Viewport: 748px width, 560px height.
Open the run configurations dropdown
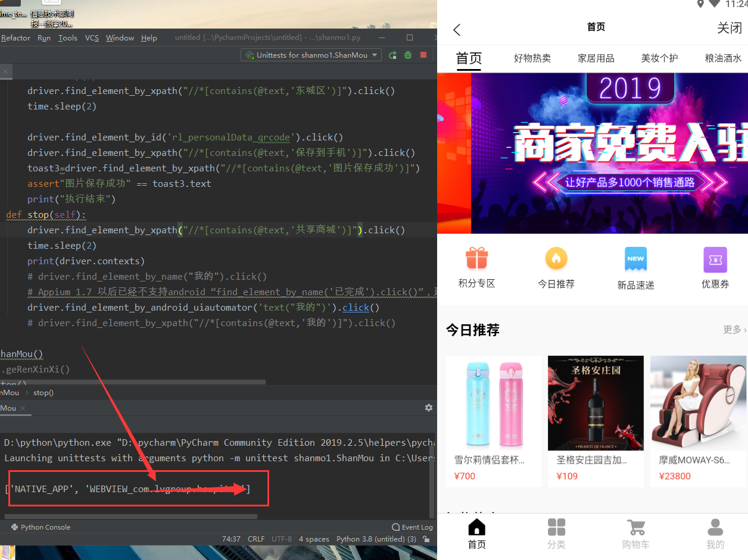pos(310,54)
